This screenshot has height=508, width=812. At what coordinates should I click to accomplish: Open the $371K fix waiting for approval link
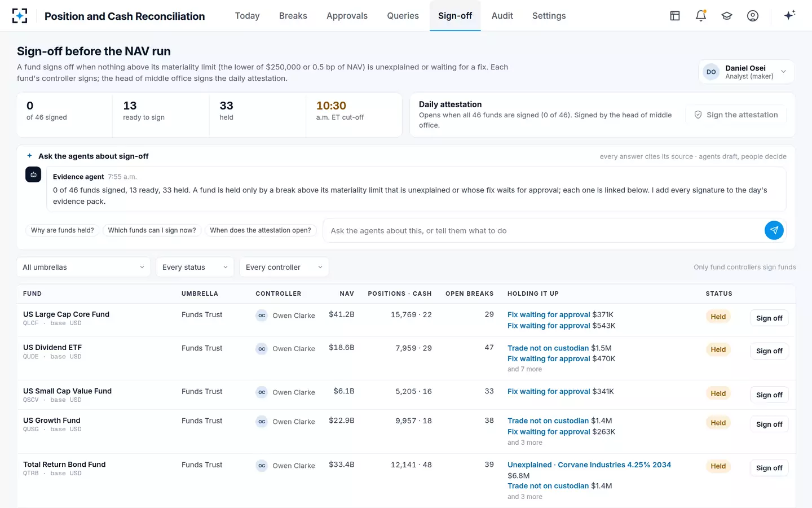[549, 315]
